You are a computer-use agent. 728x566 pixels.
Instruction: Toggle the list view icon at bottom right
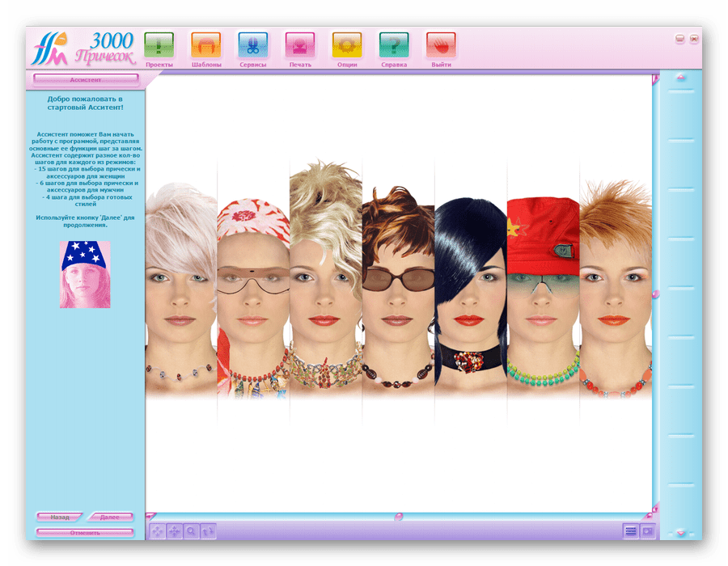(x=630, y=530)
